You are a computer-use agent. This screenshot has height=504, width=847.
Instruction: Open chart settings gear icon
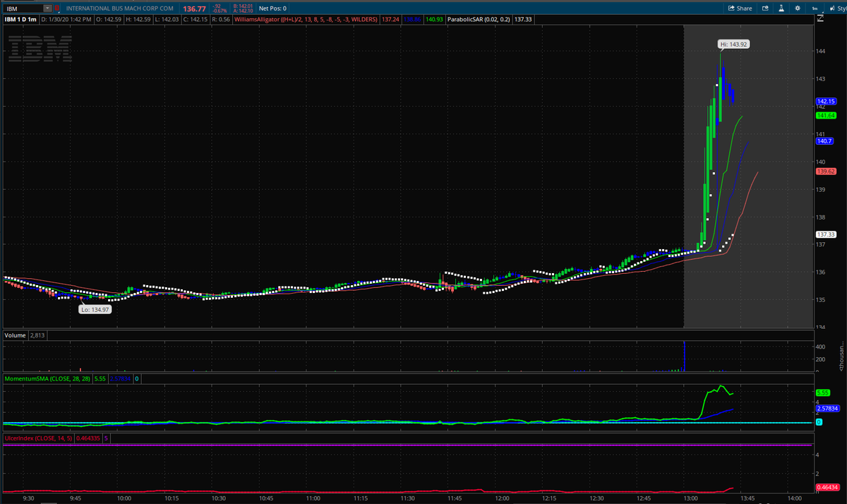click(x=798, y=8)
